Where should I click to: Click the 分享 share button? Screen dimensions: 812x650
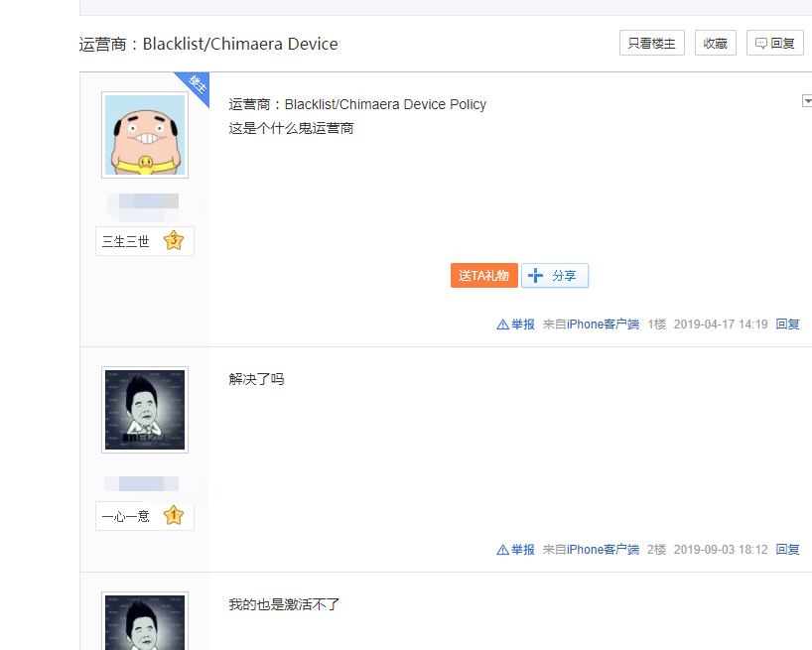click(555, 276)
